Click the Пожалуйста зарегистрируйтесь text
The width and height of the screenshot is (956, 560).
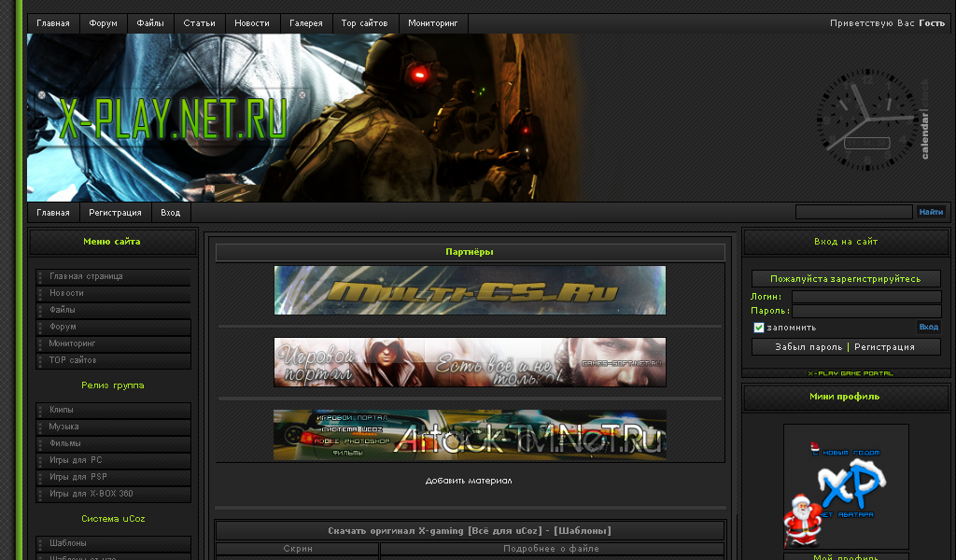click(846, 279)
